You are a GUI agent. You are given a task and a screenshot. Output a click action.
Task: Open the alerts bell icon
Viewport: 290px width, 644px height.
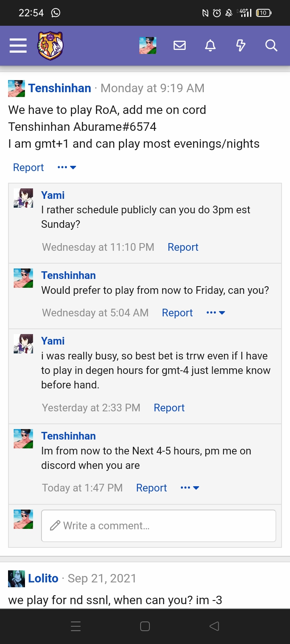[x=210, y=45]
